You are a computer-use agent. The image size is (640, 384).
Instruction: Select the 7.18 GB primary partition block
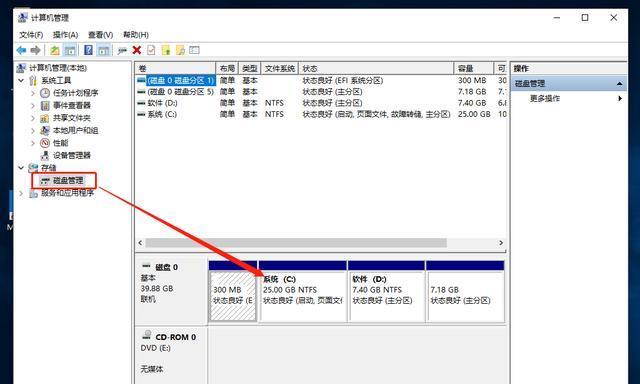(x=465, y=292)
